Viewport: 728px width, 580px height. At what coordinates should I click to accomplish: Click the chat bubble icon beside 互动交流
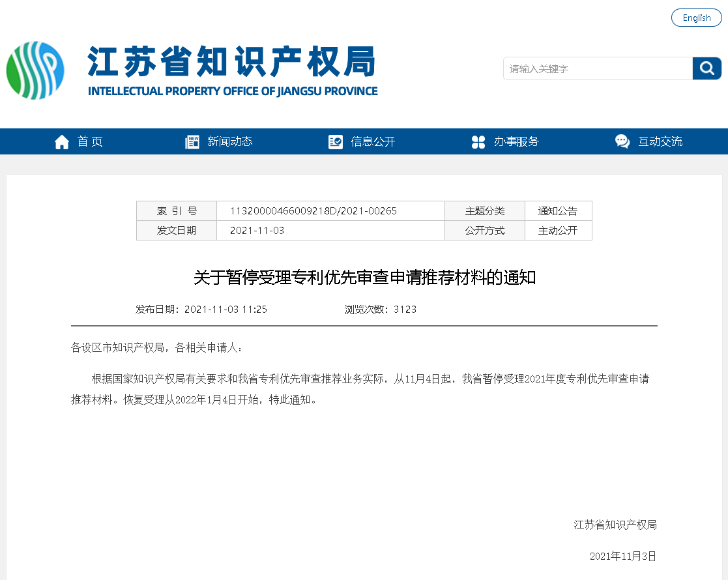(x=622, y=141)
